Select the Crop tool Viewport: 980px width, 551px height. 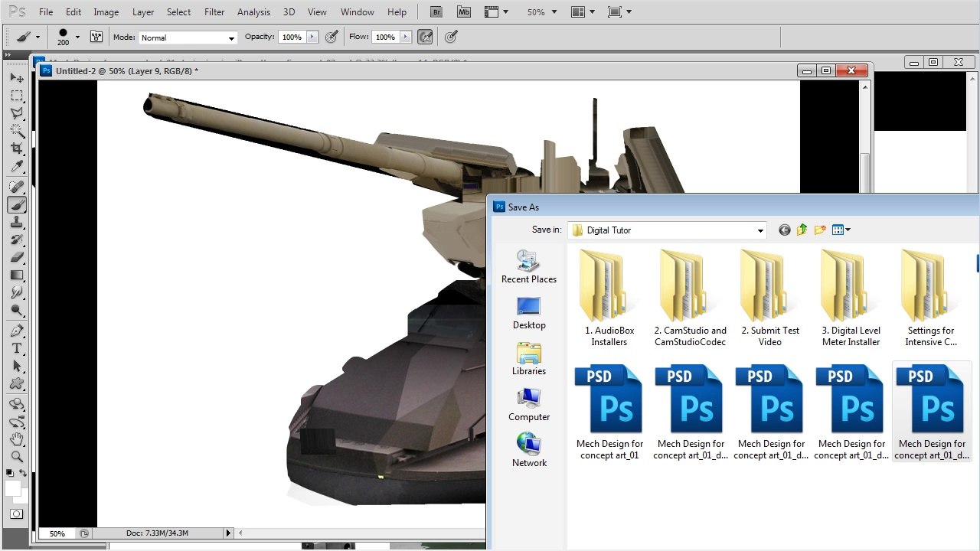tap(16, 148)
